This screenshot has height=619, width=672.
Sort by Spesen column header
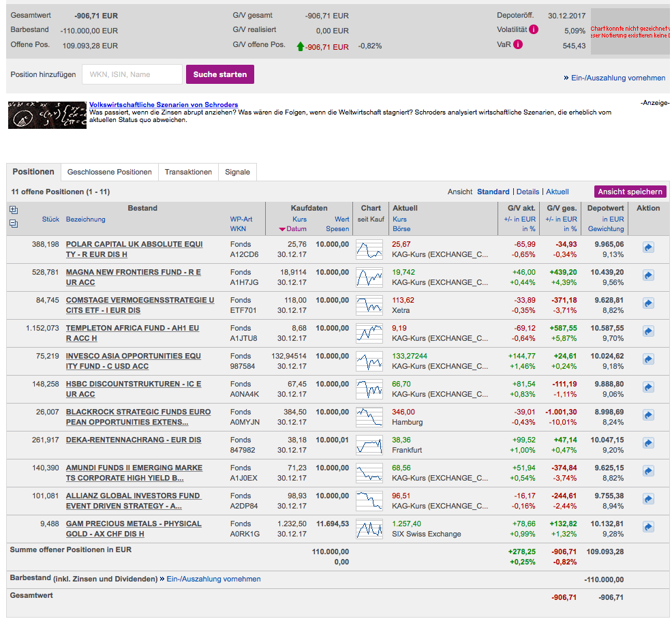click(337, 229)
